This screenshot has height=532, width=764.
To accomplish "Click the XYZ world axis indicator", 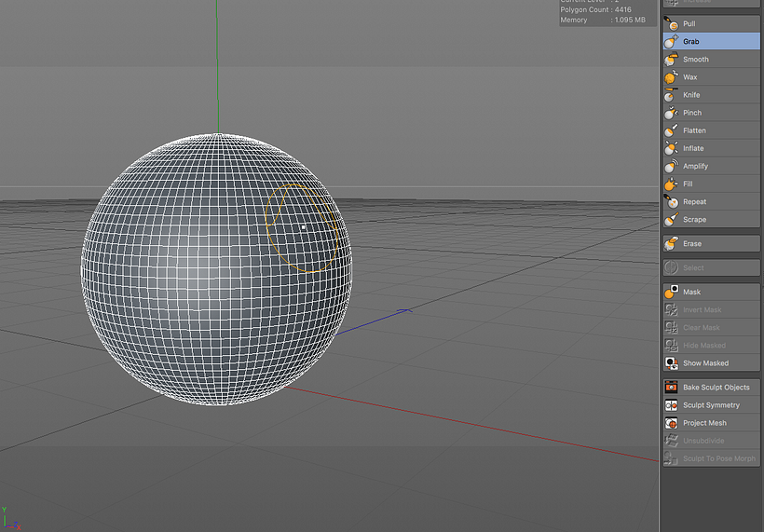I will click(x=11, y=519).
